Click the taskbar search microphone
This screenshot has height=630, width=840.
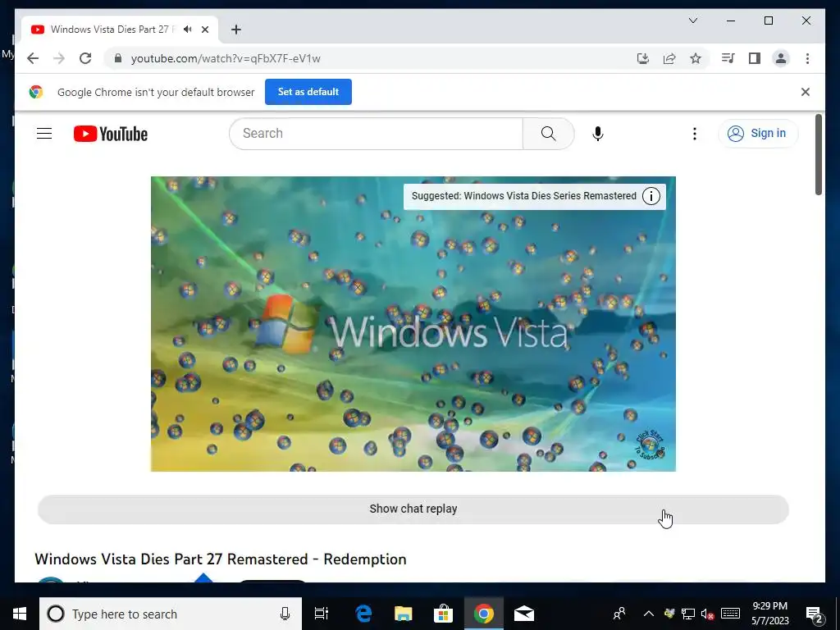click(285, 614)
